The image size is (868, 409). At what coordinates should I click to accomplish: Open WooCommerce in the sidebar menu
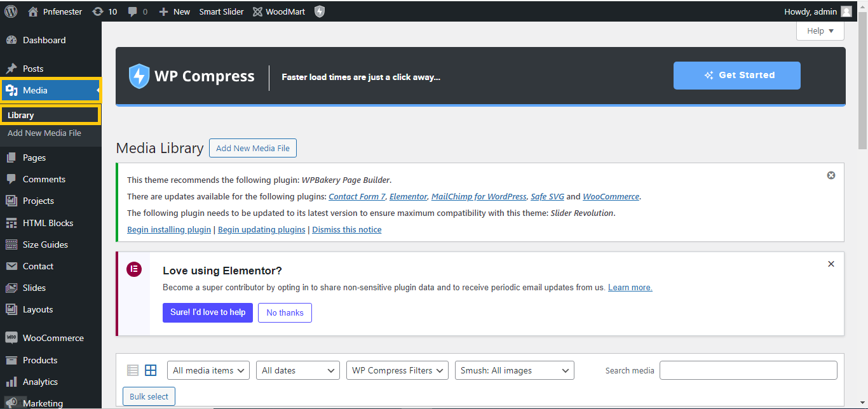[53, 338]
